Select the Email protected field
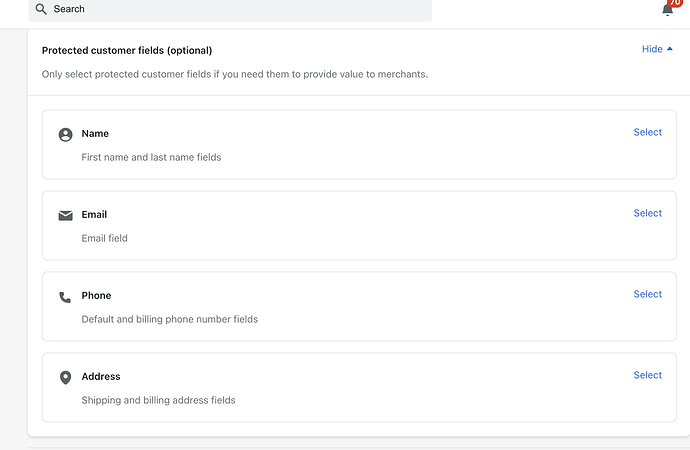This screenshot has height=450, width=690. 647,213
